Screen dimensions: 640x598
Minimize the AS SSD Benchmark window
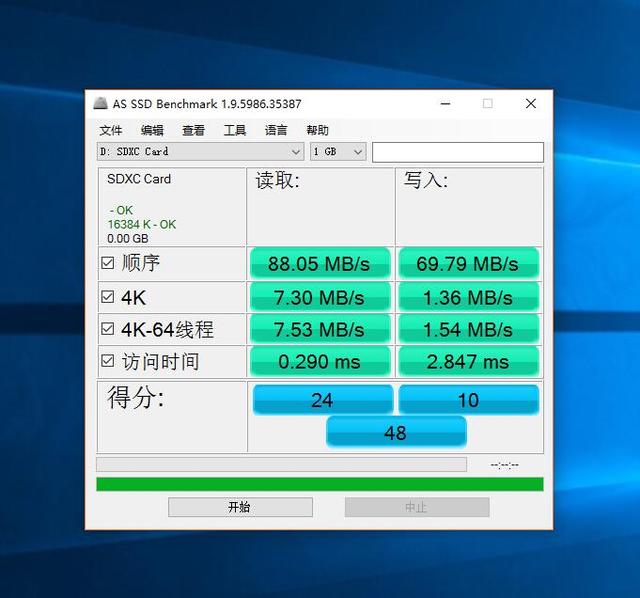coord(446,104)
